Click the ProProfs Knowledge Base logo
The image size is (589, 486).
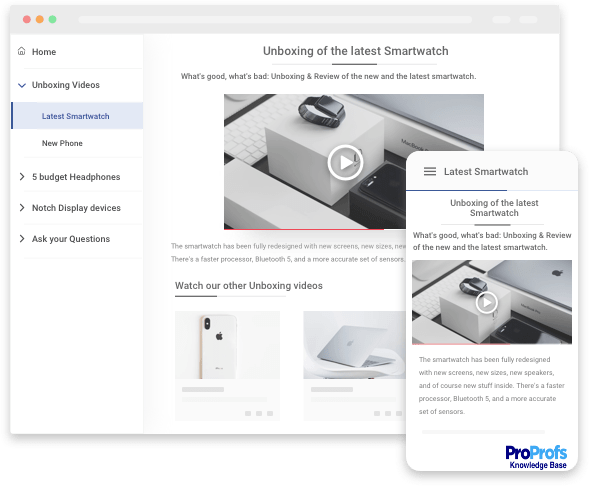pos(536,457)
